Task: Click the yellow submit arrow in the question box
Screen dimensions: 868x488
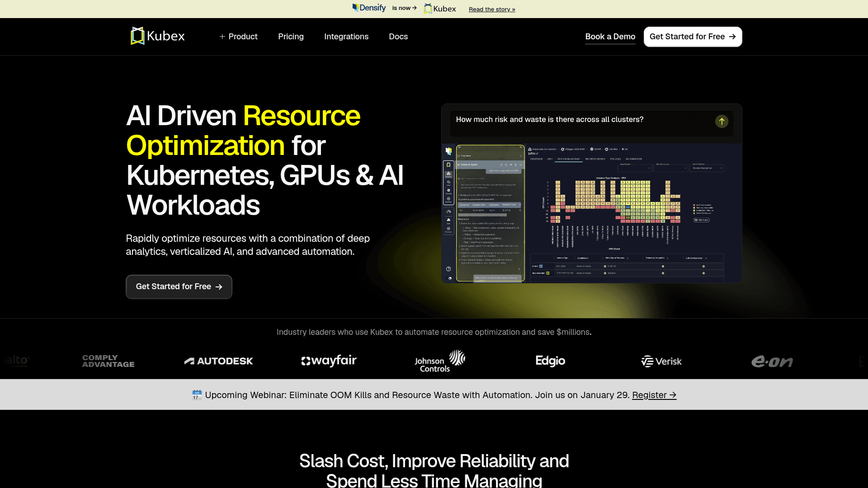Action: [722, 122]
